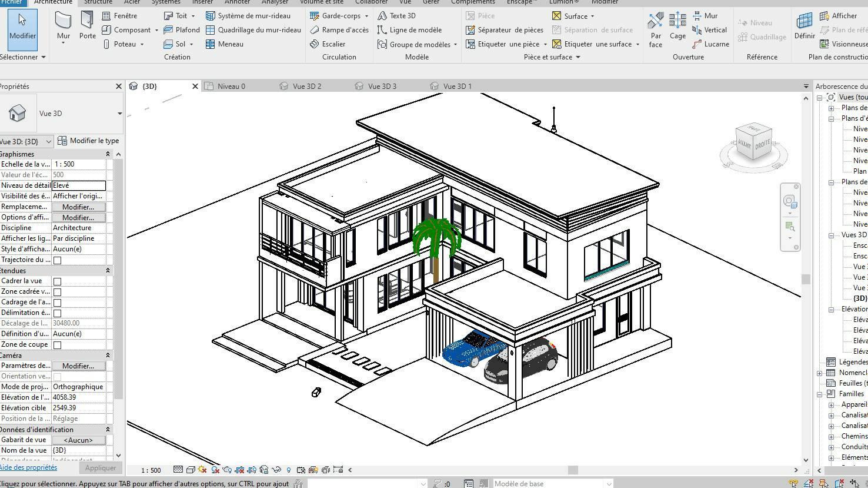Select the Plafond ceiling tool
The height and width of the screenshot is (488, 868).
(x=182, y=30)
